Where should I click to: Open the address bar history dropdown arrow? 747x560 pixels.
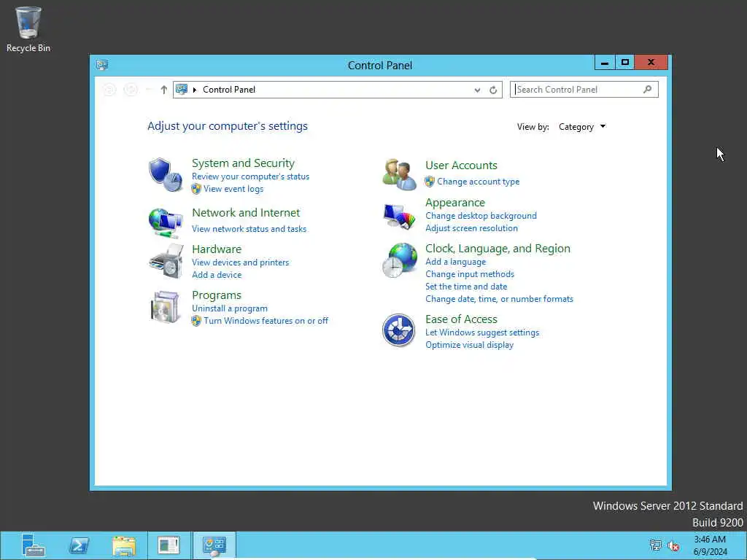[477, 90]
